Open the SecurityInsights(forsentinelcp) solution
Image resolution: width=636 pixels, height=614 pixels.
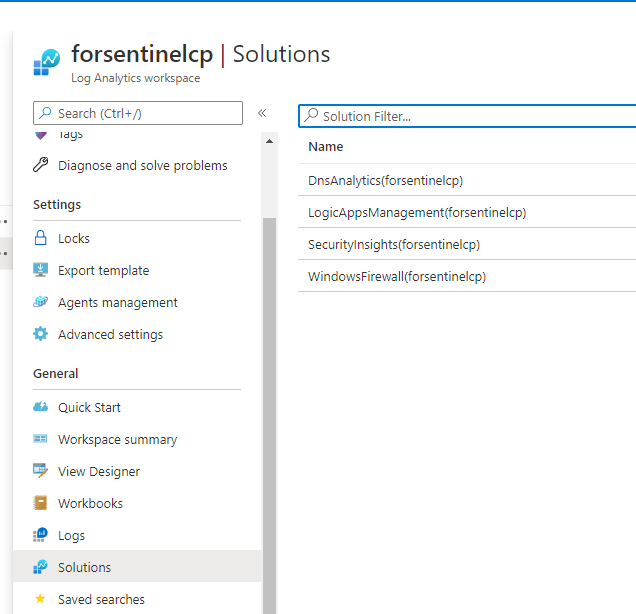tap(394, 245)
